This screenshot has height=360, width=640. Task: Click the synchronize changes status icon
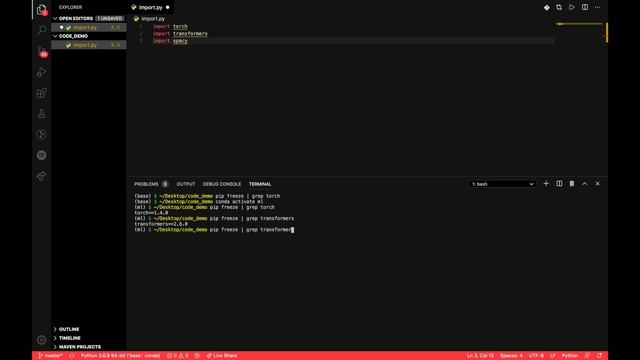[72, 356]
